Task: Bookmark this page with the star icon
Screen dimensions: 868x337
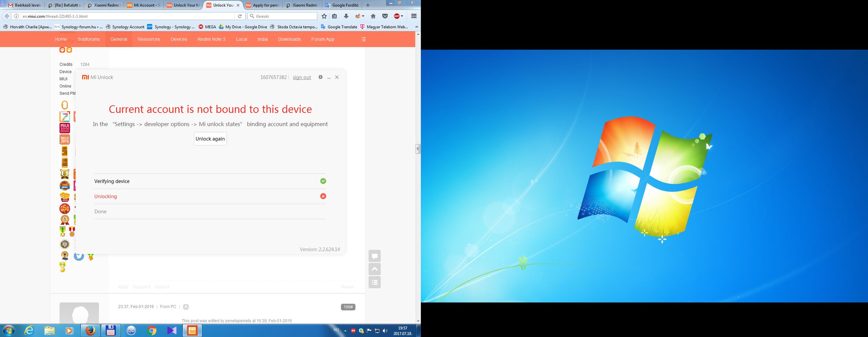Action: [324, 16]
